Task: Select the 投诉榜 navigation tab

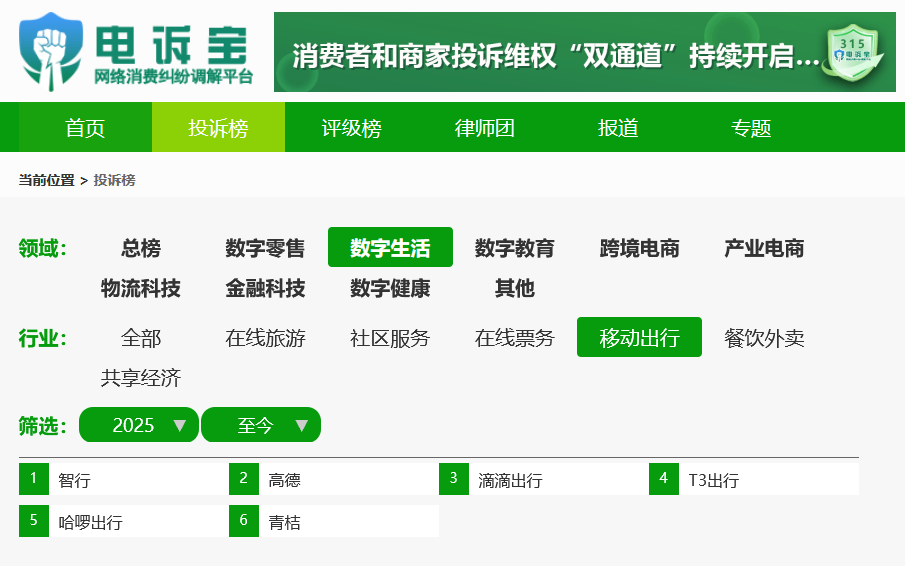Action: point(218,128)
